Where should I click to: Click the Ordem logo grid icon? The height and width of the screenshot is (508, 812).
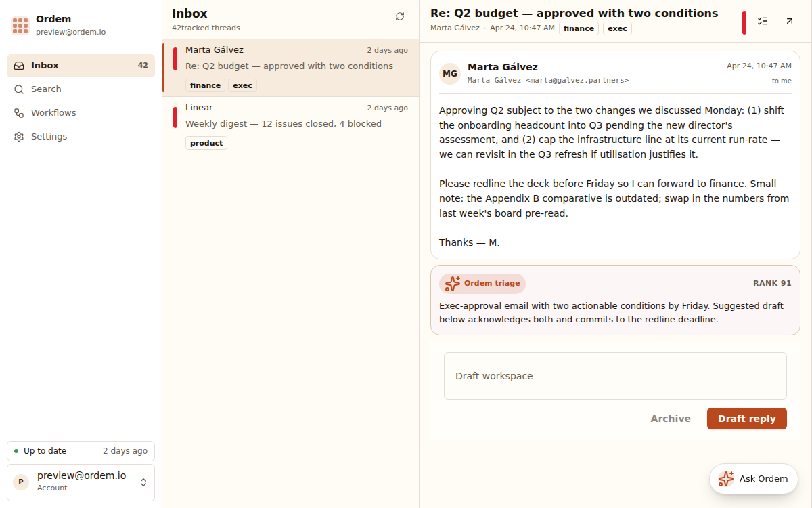[20, 26]
